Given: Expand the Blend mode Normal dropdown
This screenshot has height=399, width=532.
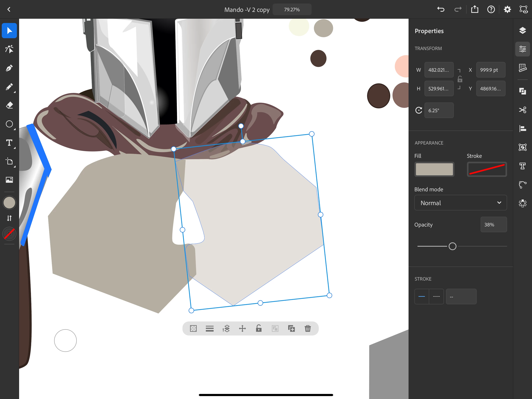Looking at the screenshot, I should (460, 203).
